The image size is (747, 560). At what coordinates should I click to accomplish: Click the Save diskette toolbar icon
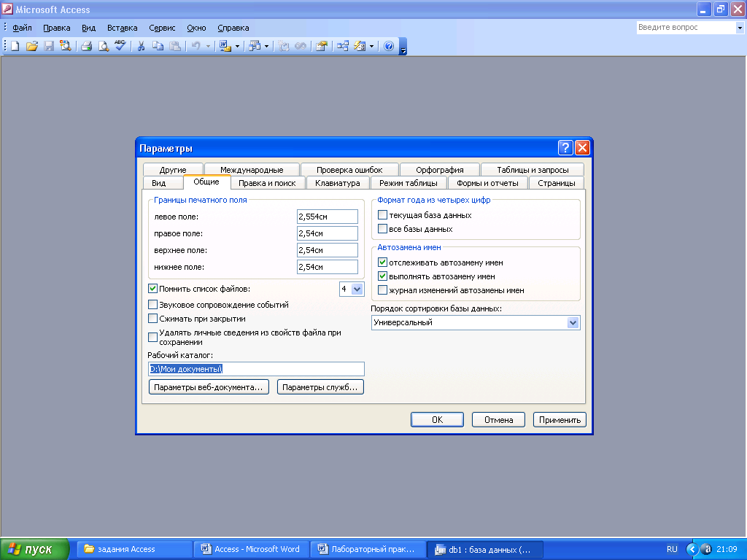[49, 46]
